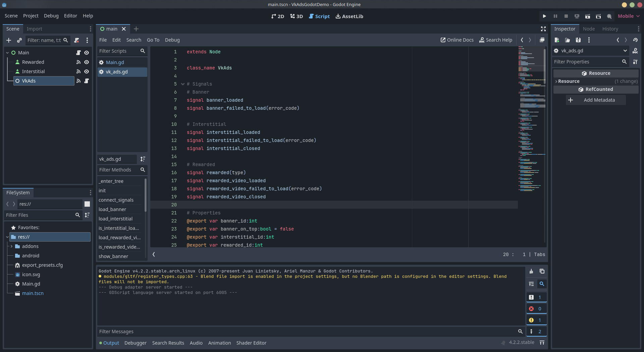Run the current scene
The image size is (644, 352).
coord(588,16)
